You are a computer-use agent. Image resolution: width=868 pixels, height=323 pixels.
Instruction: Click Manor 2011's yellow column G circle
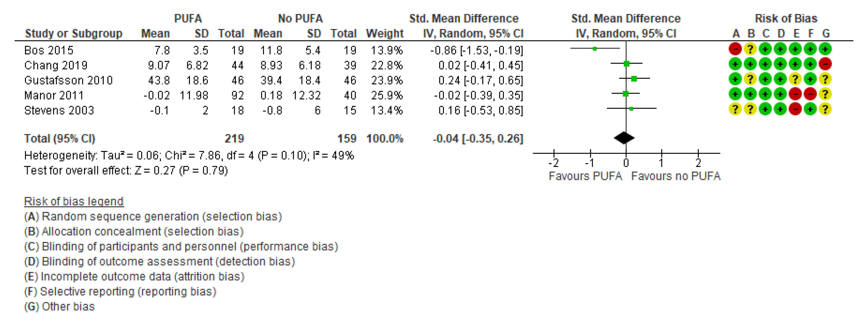pyautogui.click(x=825, y=94)
